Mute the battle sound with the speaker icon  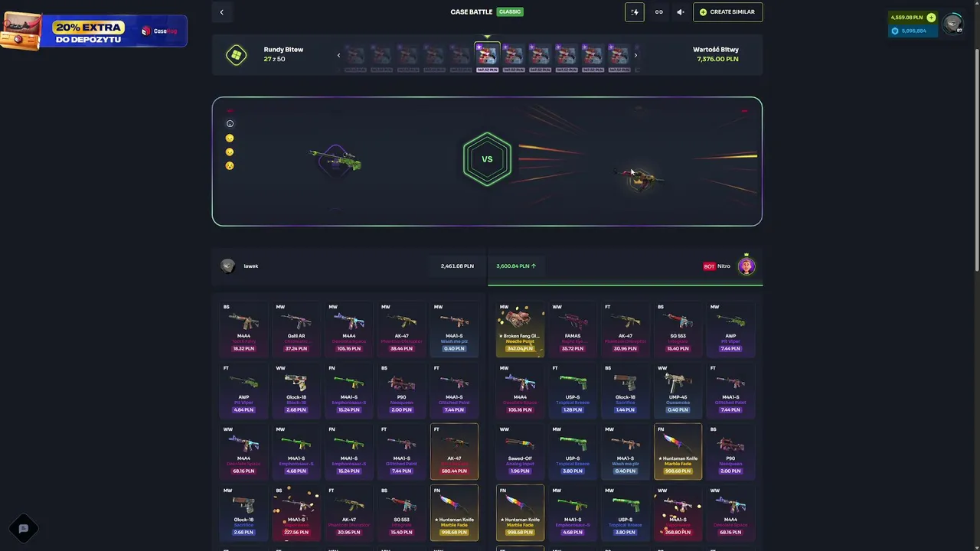(x=680, y=12)
